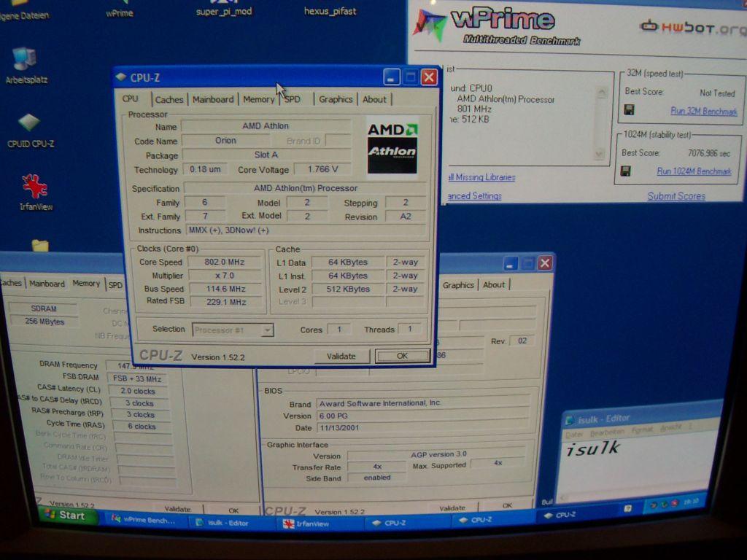The width and height of the screenshot is (747, 560).
Task: Select Mainboard tab in the memory CPU-Z window
Action: click(x=47, y=284)
